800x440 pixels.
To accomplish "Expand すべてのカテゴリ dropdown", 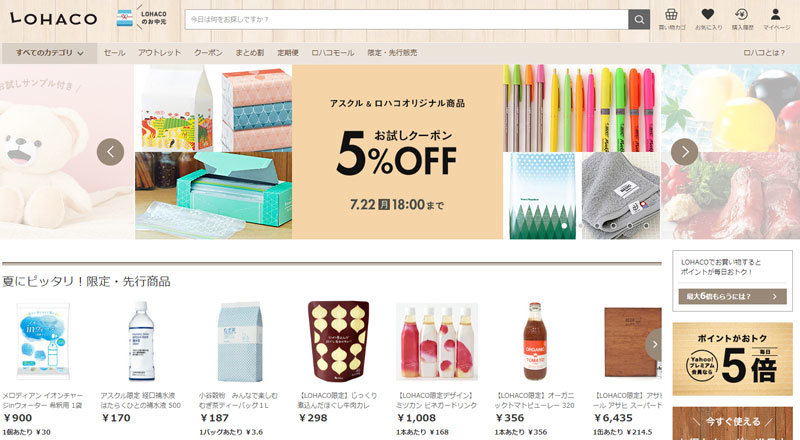I will tap(49, 53).
